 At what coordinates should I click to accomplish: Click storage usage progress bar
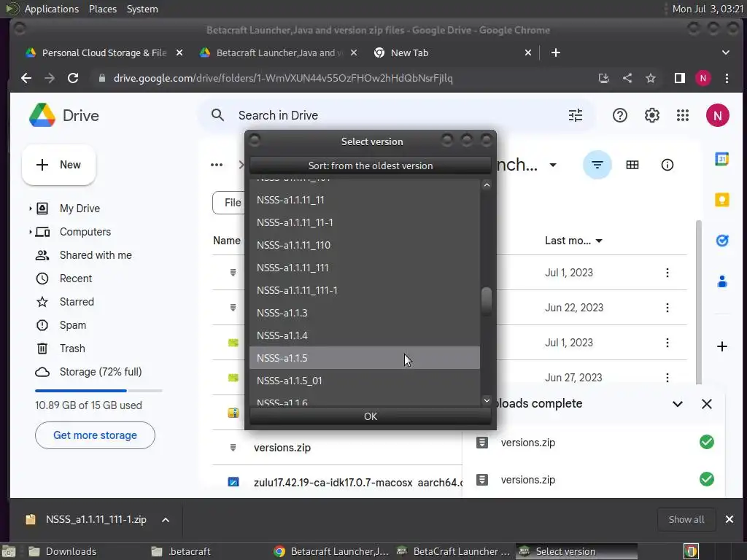pos(98,391)
